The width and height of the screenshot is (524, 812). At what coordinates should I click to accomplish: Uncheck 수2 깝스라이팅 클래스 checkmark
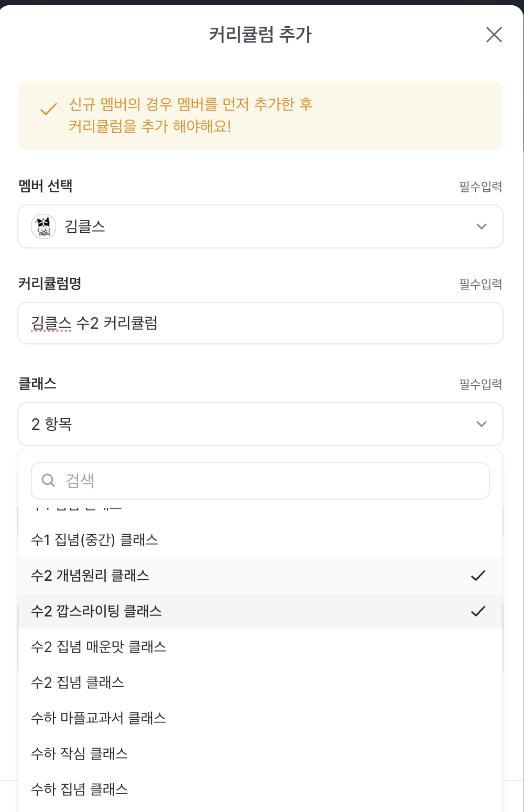point(478,611)
